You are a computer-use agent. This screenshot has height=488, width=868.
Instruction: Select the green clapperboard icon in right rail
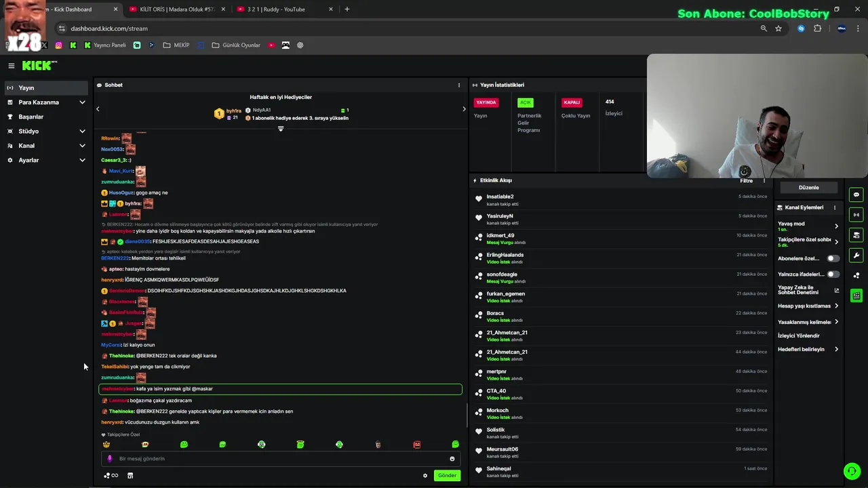(x=856, y=296)
